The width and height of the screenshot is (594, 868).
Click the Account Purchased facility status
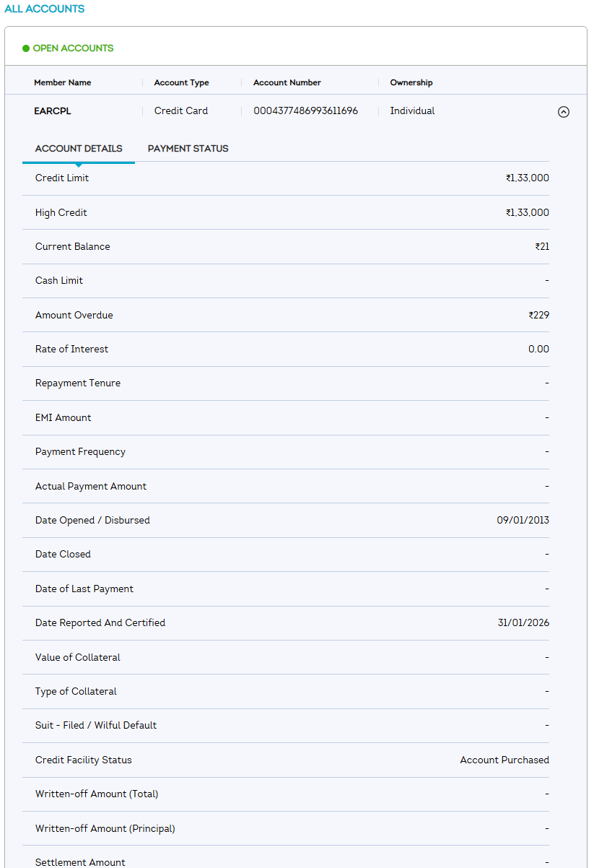505,760
